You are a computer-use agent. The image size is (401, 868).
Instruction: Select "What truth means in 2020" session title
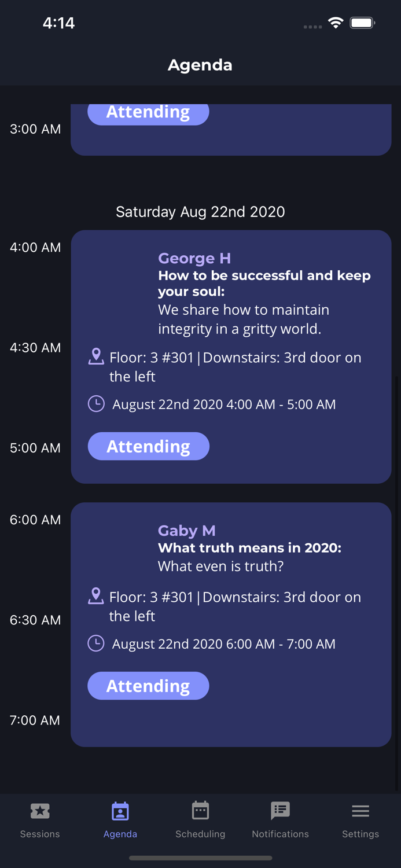(x=249, y=547)
